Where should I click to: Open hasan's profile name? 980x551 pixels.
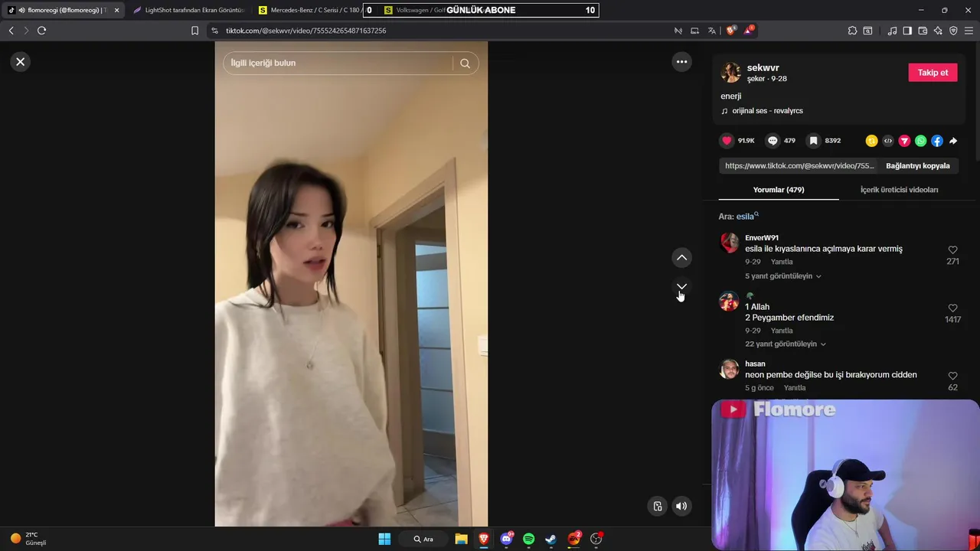[x=755, y=364]
